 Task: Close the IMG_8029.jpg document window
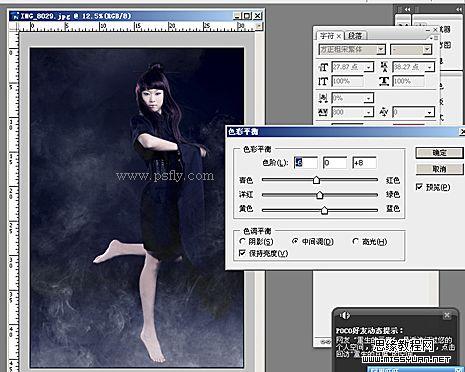click(x=258, y=16)
